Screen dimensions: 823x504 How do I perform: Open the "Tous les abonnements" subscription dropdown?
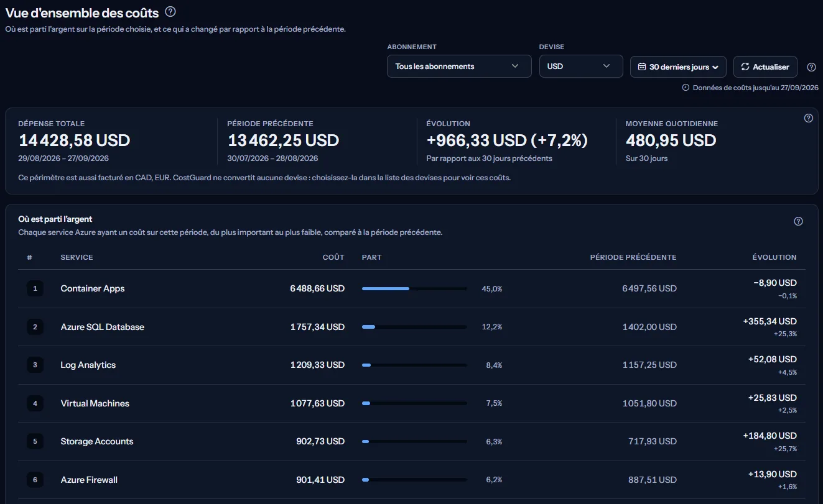459,66
